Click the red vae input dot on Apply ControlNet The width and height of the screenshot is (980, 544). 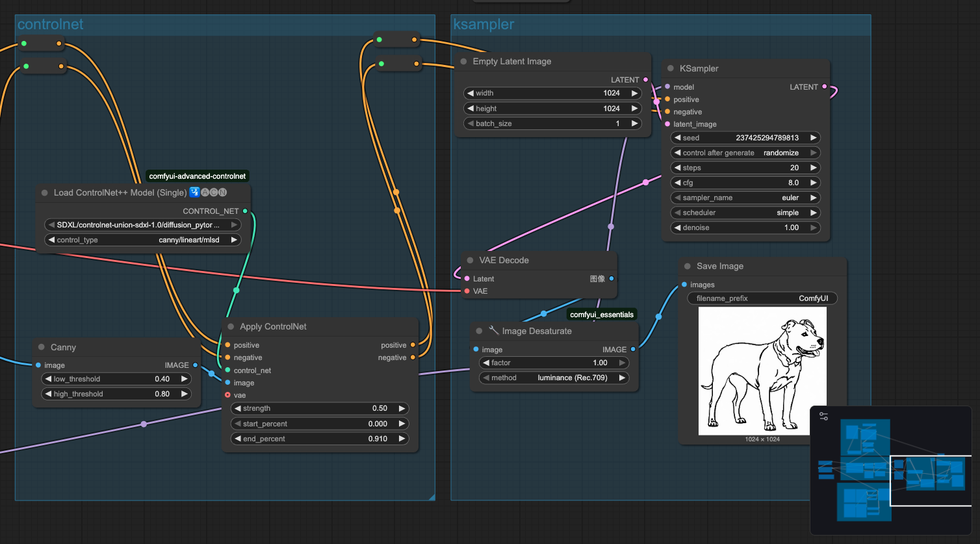[227, 395]
